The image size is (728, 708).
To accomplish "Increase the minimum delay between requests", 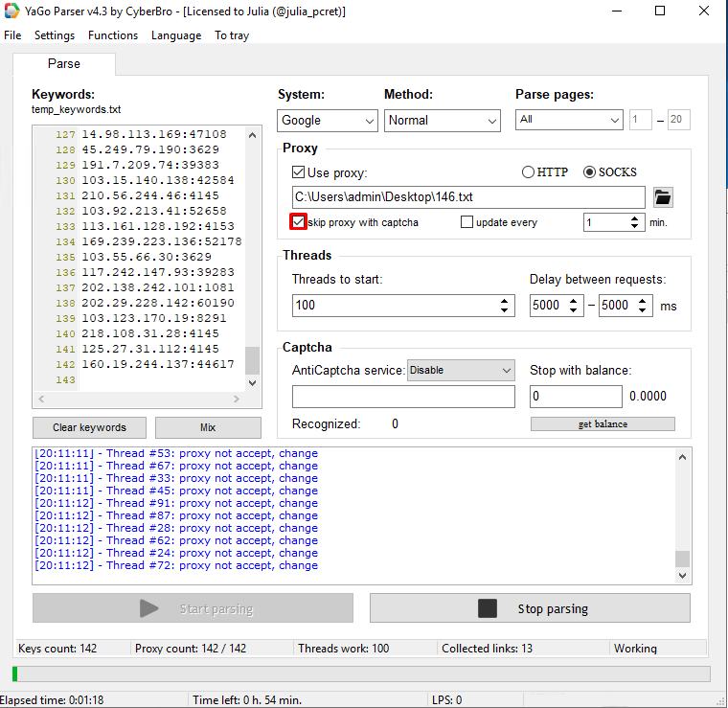I will click(x=574, y=301).
